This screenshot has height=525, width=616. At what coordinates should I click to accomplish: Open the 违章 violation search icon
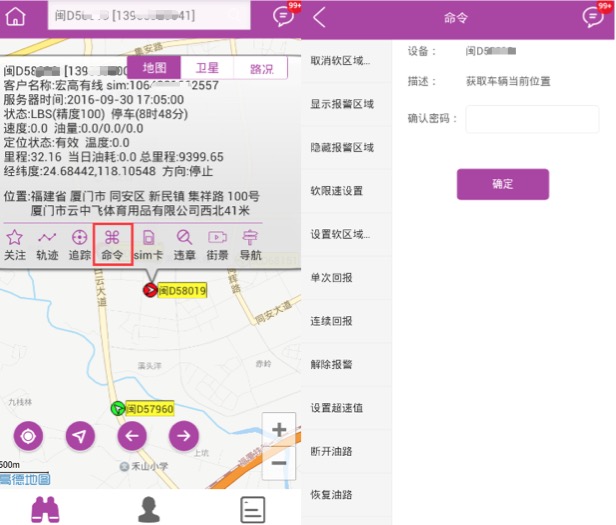[x=184, y=245]
